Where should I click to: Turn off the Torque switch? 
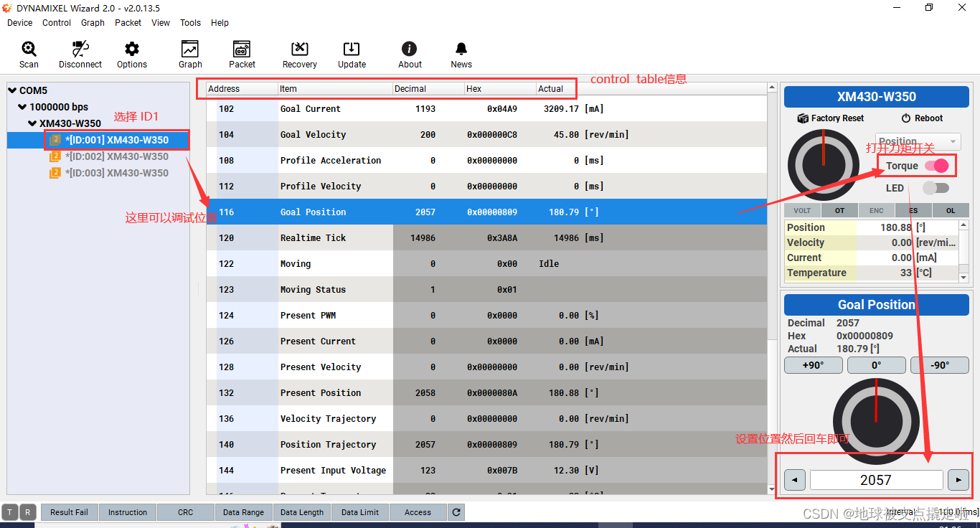(x=936, y=166)
